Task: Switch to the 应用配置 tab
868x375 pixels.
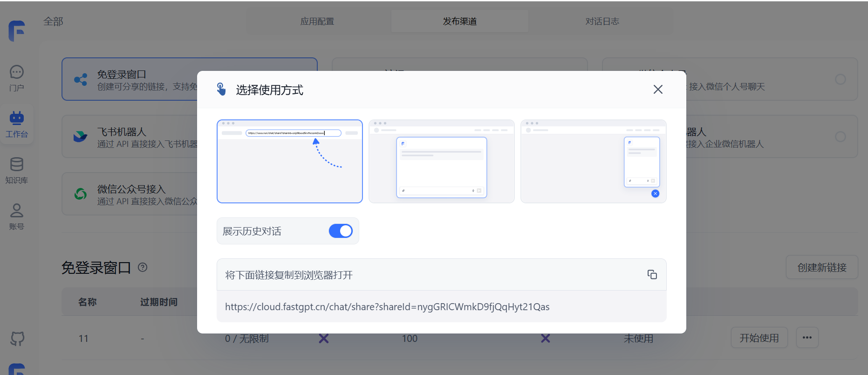Action: pyautogui.click(x=317, y=21)
